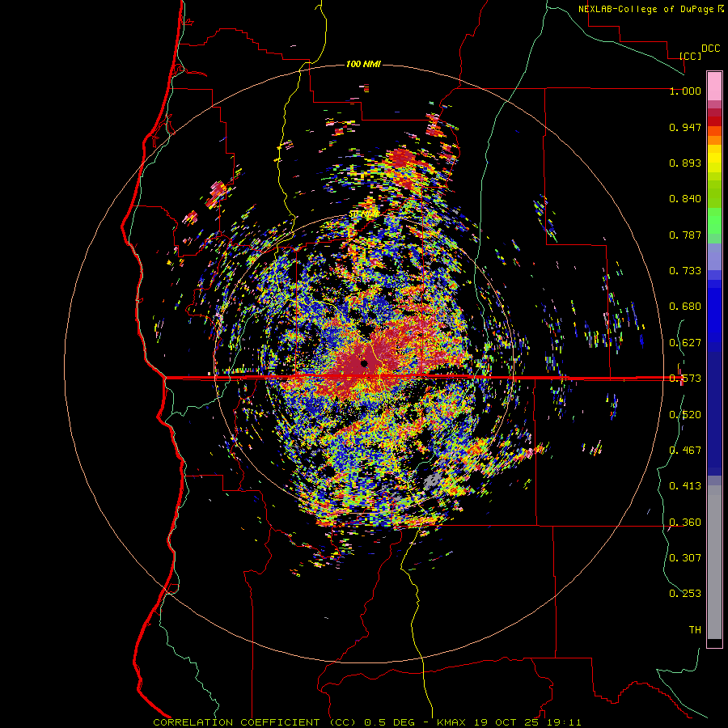Click the 0.360 value on the color scale
728x728 pixels.
click(685, 523)
